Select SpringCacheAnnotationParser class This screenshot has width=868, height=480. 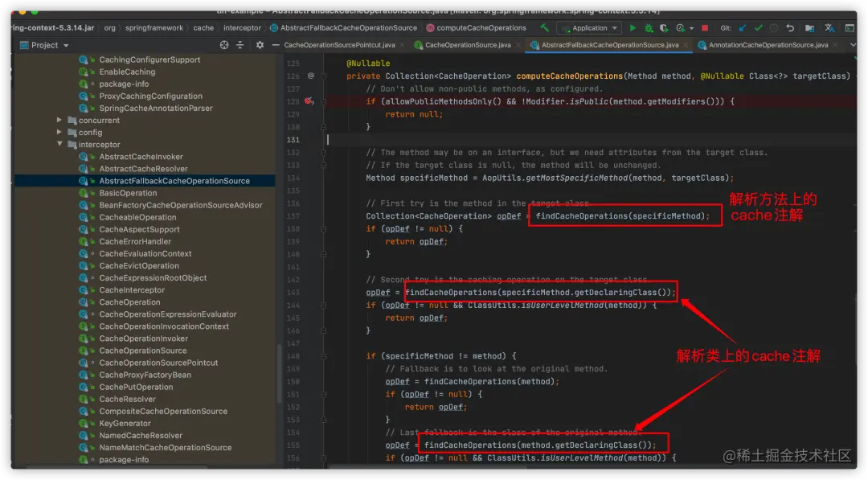click(156, 108)
